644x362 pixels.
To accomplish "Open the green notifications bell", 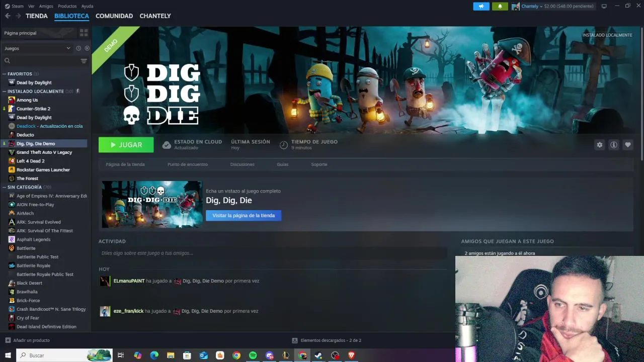I will point(500,7).
